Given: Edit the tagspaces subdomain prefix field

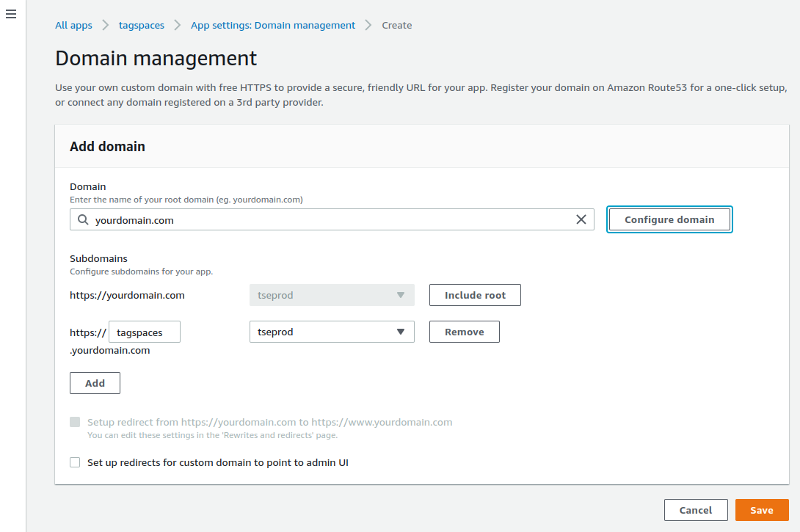Looking at the screenshot, I should click(x=145, y=332).
